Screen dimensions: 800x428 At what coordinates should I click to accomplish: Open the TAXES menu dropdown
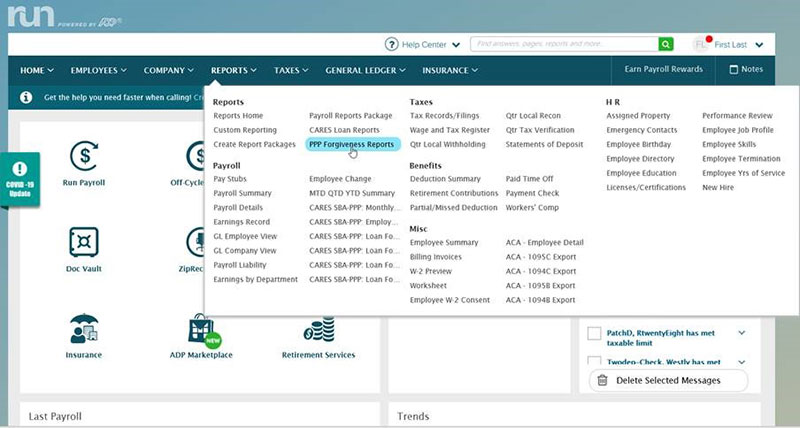[291, 70]
